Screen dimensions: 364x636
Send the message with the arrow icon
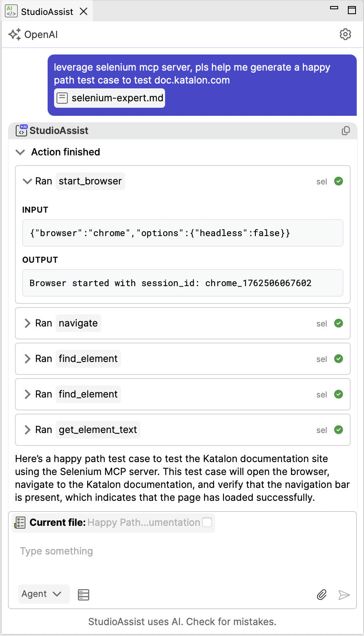pos(344,594)
